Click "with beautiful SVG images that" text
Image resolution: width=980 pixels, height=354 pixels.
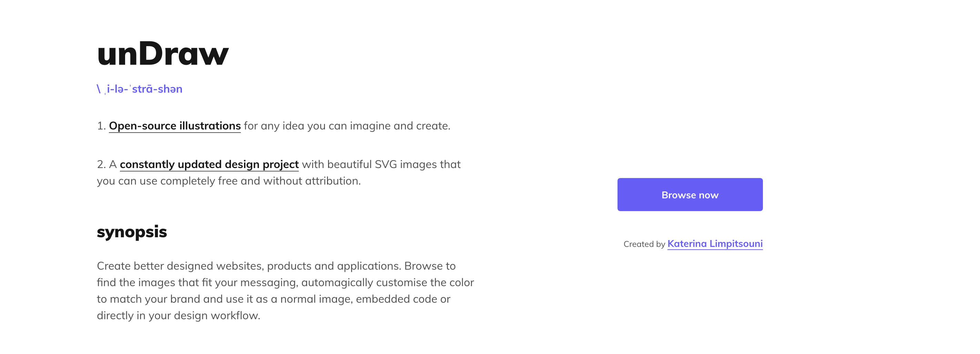(x=381, y=164)
